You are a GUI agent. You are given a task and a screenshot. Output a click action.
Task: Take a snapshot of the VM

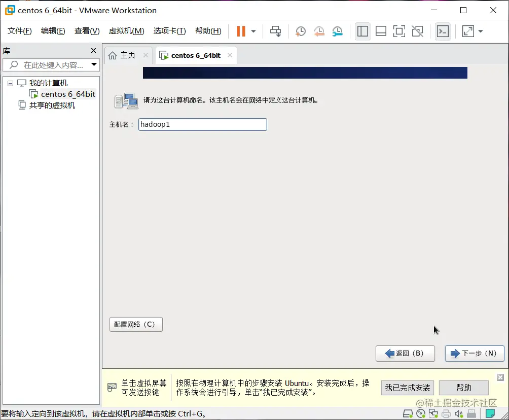301,31
